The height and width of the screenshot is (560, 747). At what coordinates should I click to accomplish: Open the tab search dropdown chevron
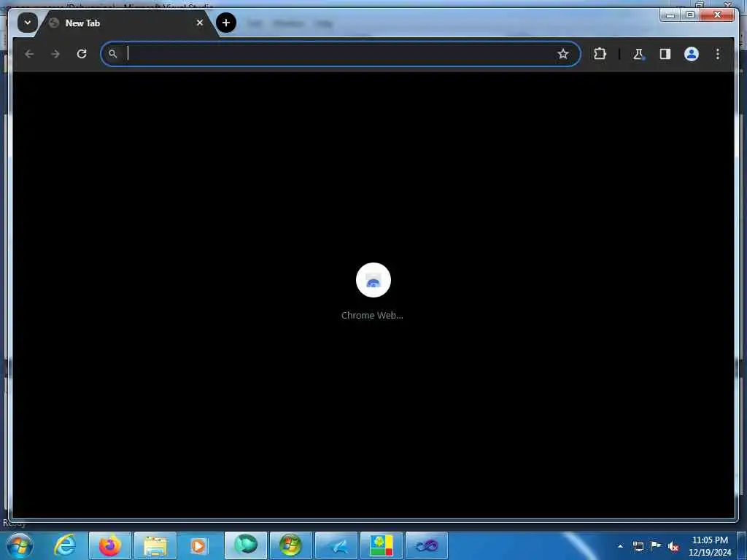tap(28, 23)
